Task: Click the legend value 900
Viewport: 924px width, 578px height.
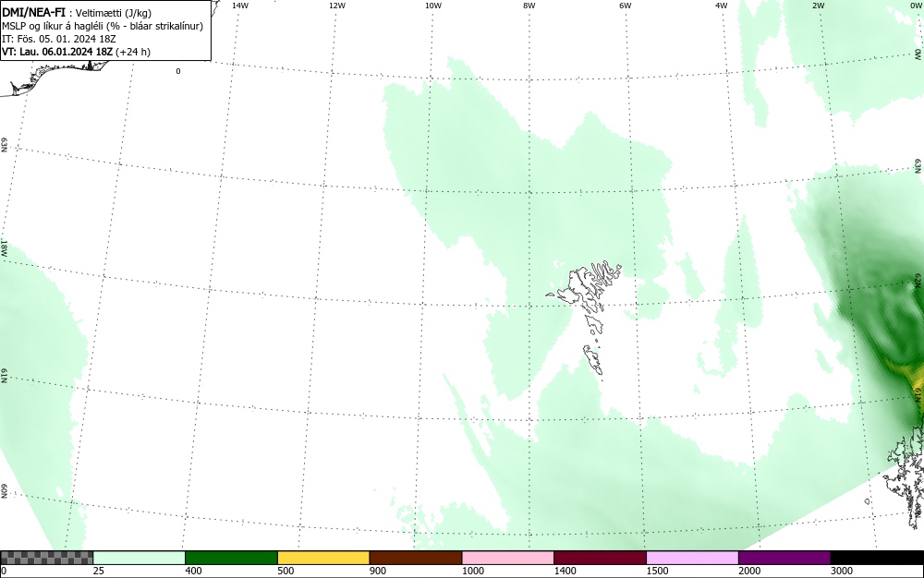Action: coord(378,571)
